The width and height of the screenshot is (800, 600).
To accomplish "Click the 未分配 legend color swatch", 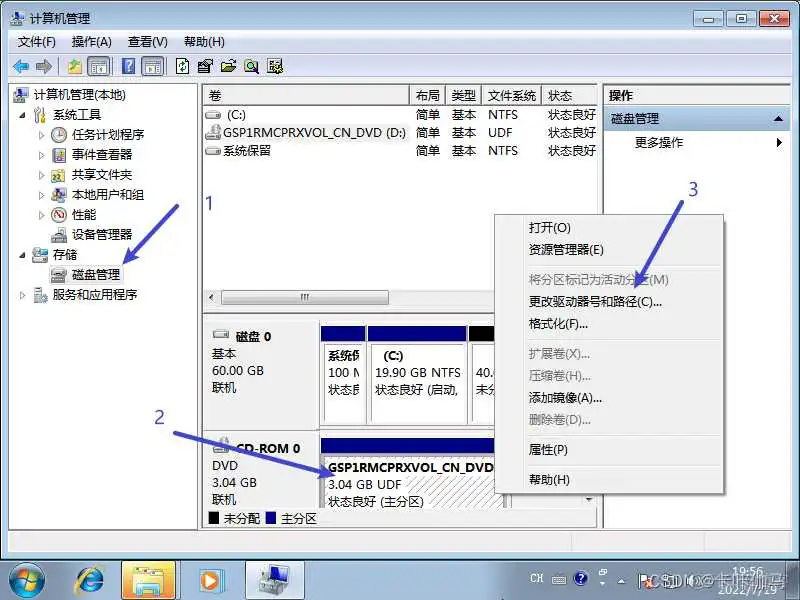I will 212,518.
